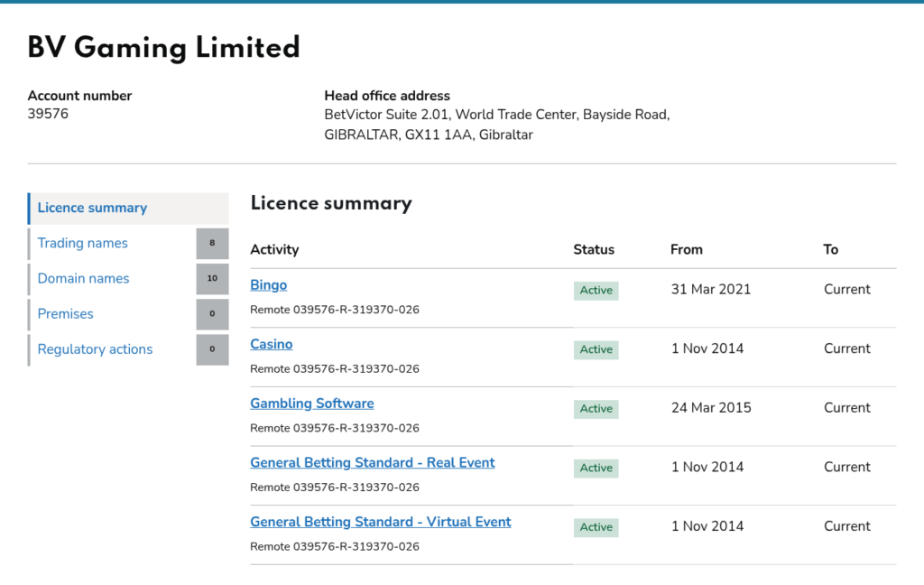The image size is (924, 585).
Task: Click the BetVictor Suite 2.01 address line
Action: [x=497, y=115]
